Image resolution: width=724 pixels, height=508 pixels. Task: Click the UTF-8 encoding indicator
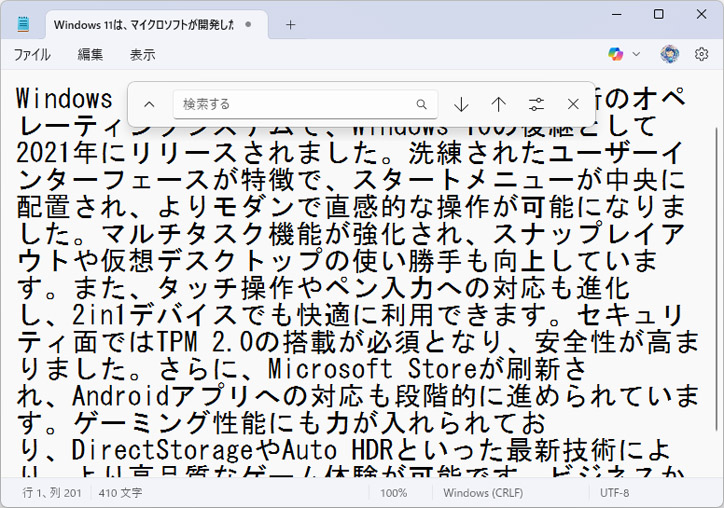pyautogui.click(x=614, y=493)
